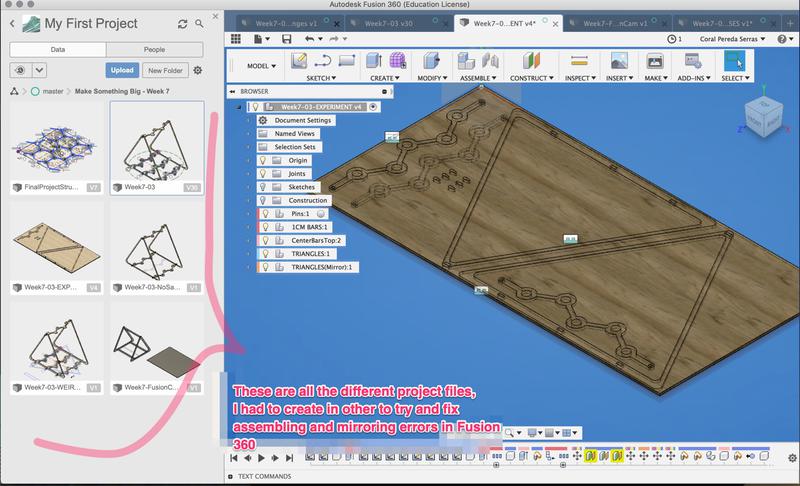Viewport: 800px width, 486px height.
Task: Toggle visibility of Joints folder
Action: click(263, 173)
